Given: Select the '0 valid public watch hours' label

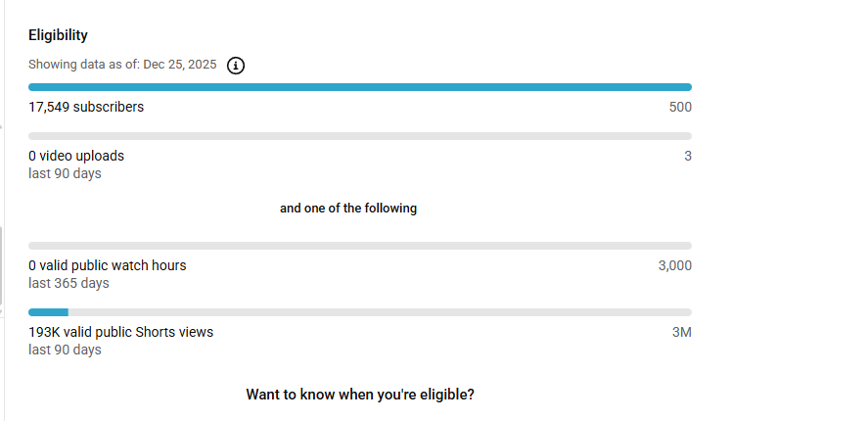Looking at the screenshot, I should point(108,265).
